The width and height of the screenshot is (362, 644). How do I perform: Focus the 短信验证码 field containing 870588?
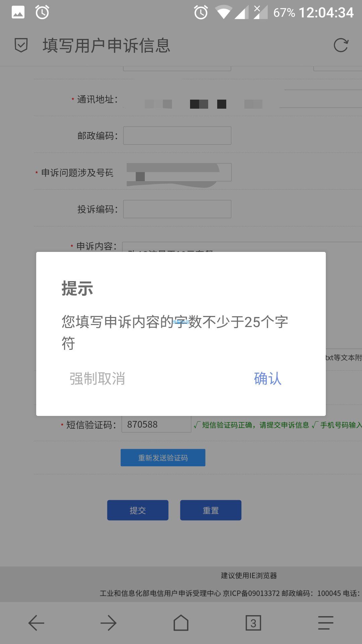click(x=156, y=424)
